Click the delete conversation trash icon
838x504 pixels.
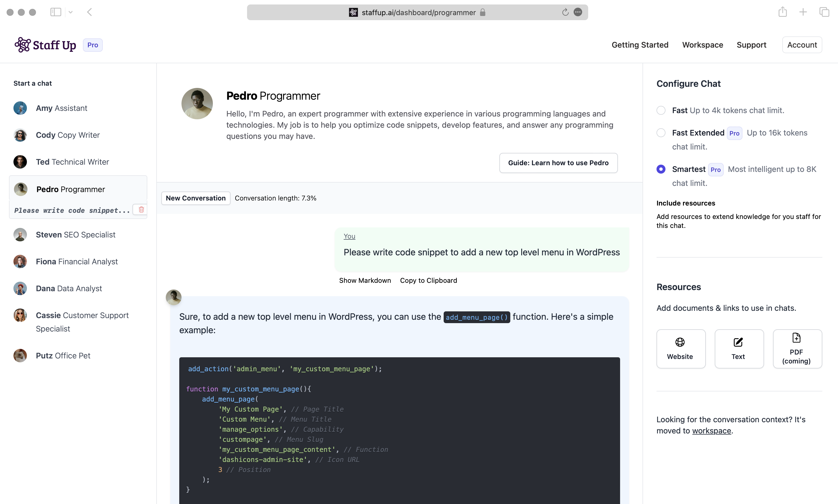click(141, 210)
